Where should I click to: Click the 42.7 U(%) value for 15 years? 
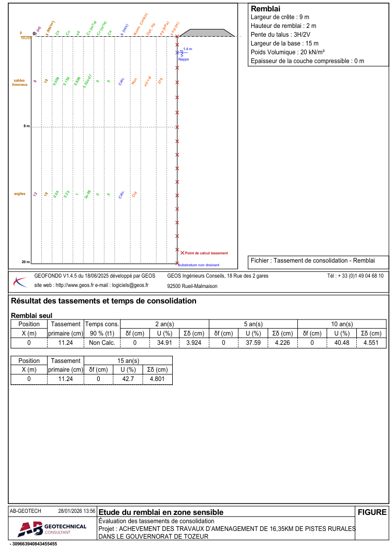[127, 379]
